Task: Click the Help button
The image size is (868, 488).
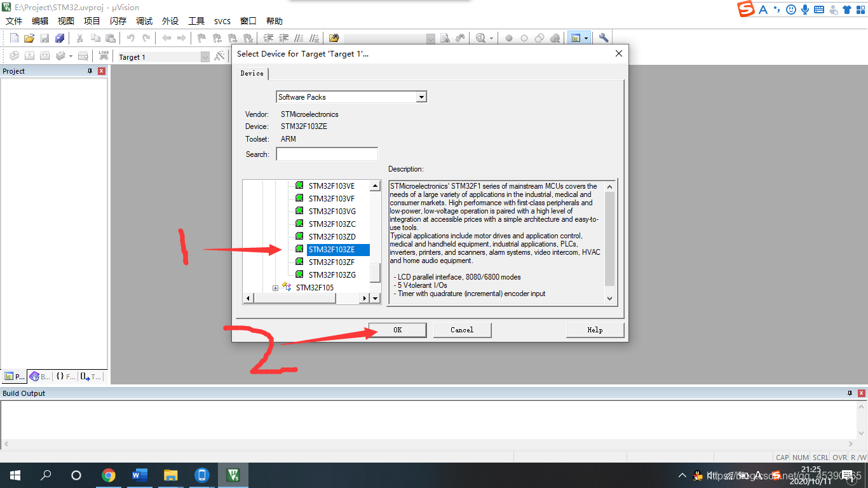Action: point(595,330)
